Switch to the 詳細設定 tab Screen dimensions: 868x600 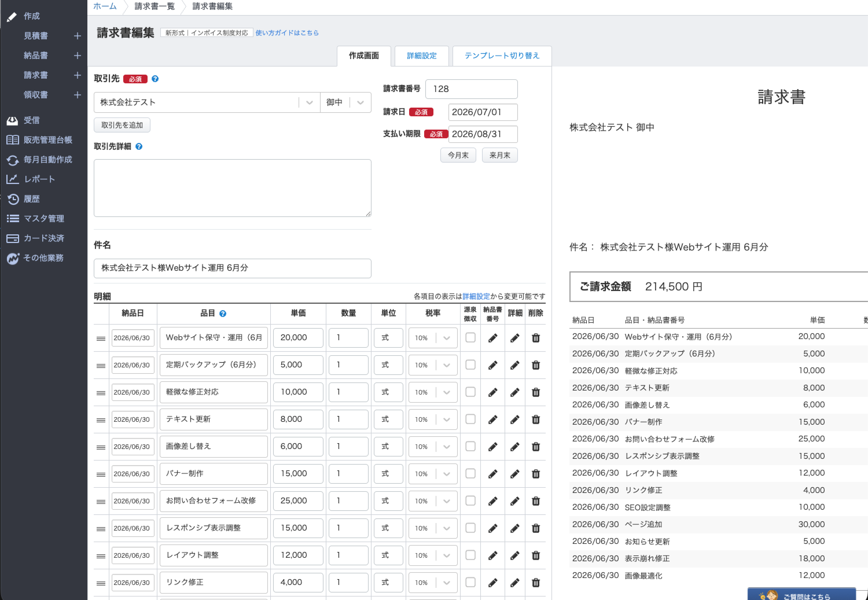tap(422, 56)
